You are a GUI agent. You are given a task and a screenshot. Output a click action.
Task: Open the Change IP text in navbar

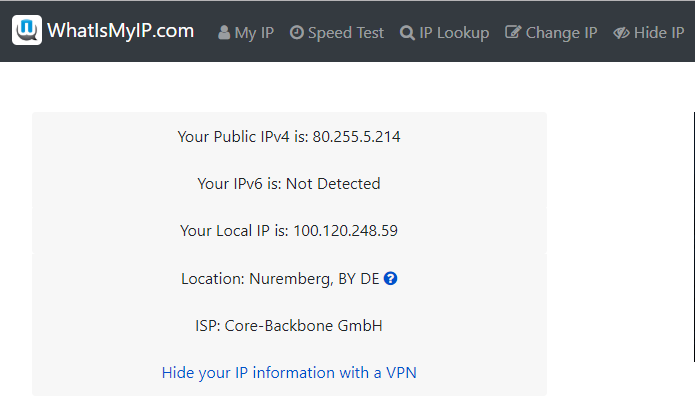[561, 33]
